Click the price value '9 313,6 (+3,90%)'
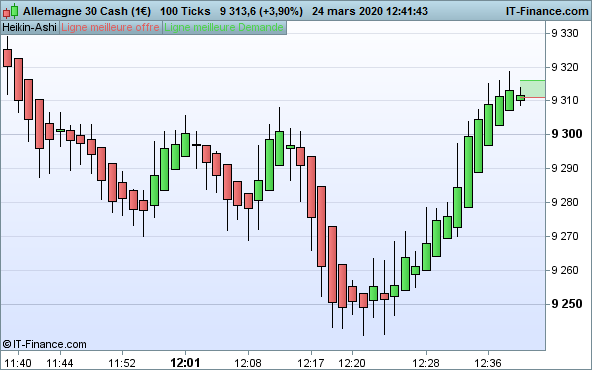Viewport: 592px width, 370px height. pyautogui.click(x=261, y=11)
